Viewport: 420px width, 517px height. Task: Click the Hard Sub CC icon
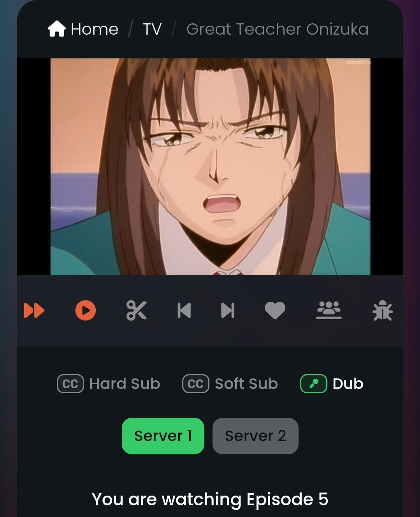[70, 384]
